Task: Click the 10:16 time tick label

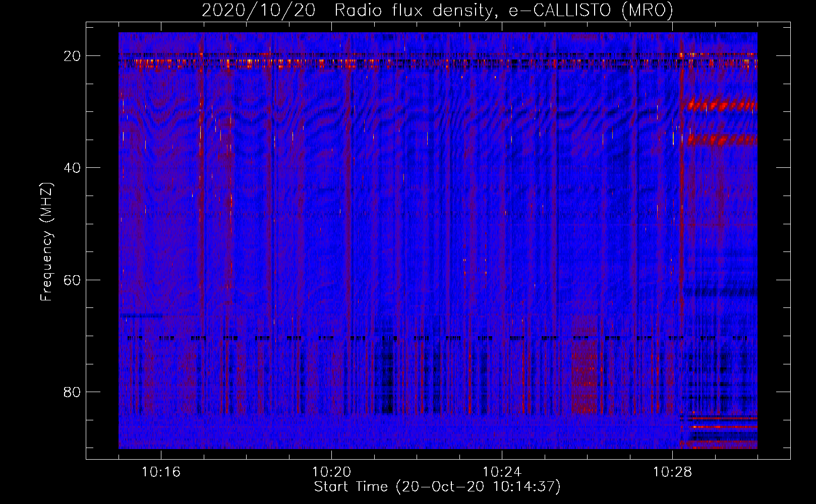Action: coord(161,472)
